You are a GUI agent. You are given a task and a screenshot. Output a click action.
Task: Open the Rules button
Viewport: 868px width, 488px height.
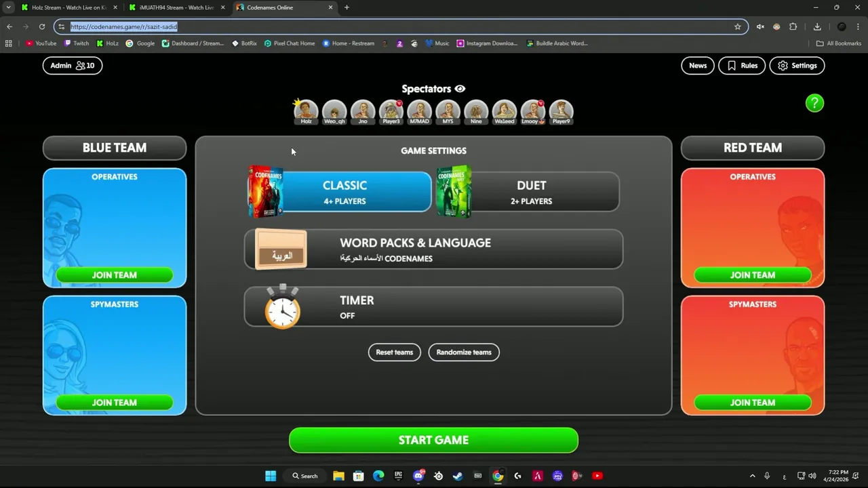(742, 66)
